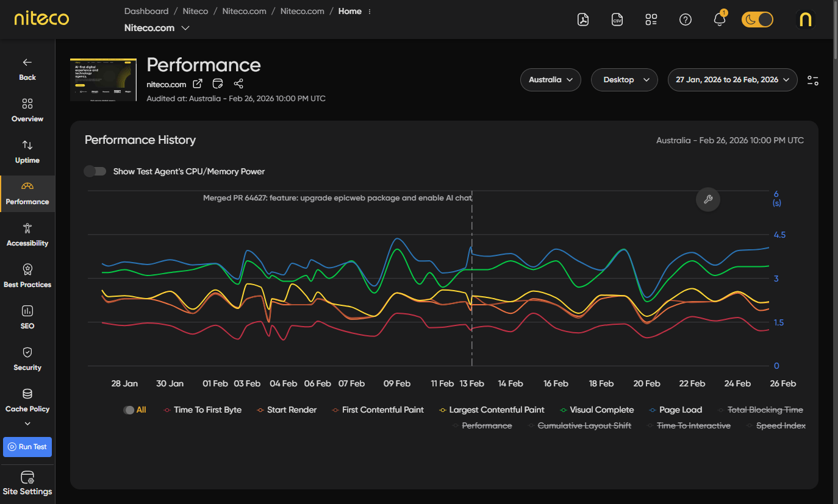Open the date range dropdown
This screenshot has width=838, height=504.
coord(732,80)
